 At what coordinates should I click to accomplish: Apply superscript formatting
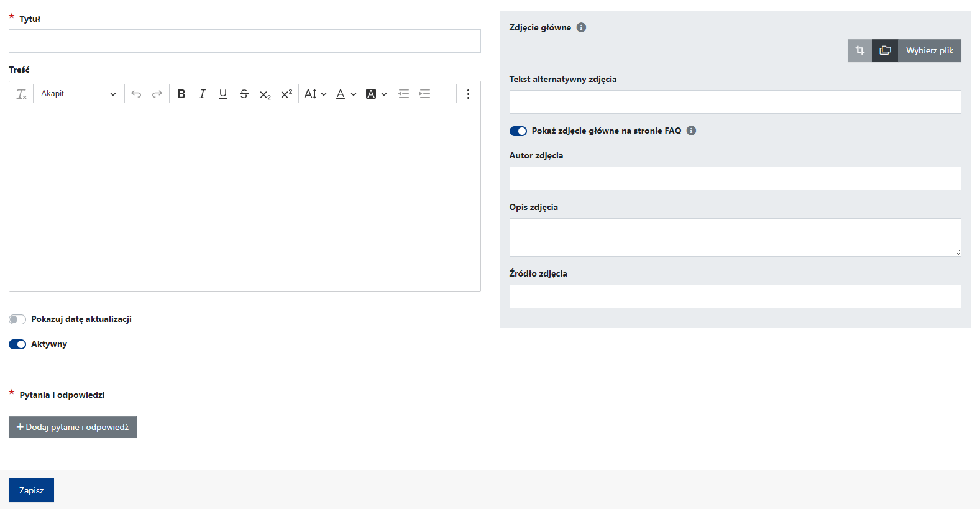click(x=286, y=94)
